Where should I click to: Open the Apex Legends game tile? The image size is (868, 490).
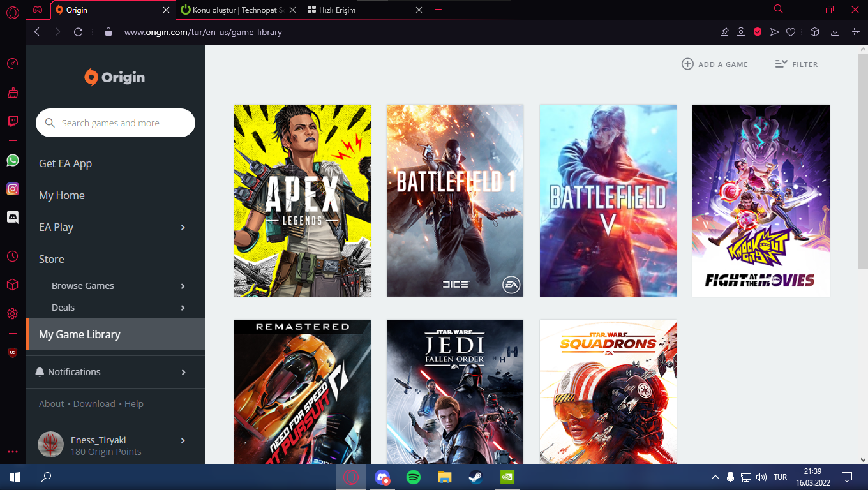(x=303, y=200)
